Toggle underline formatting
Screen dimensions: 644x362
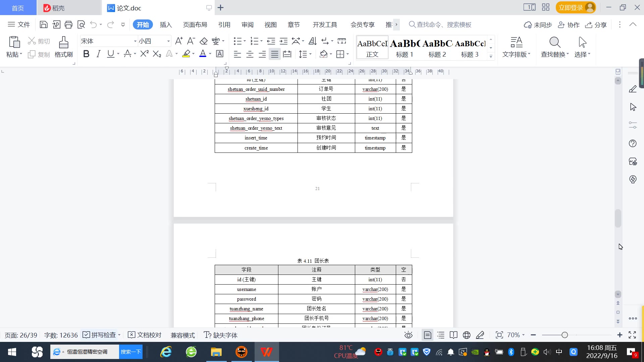coord(110,54)
